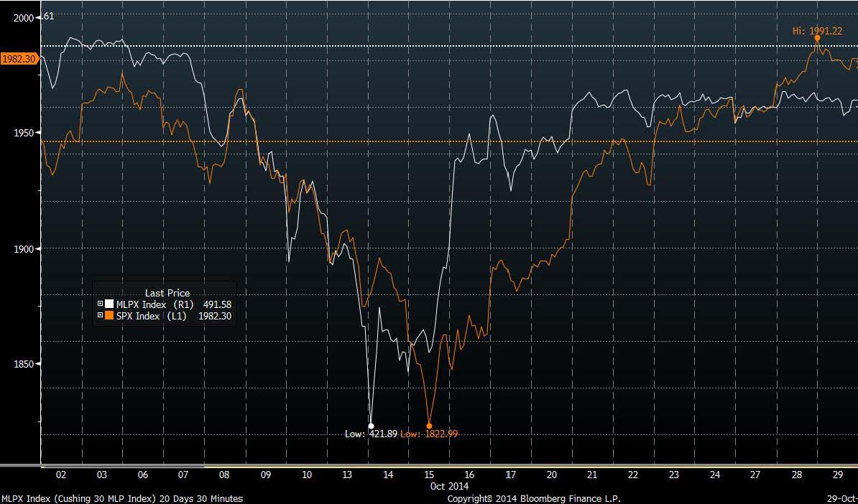Click the white Low 421.89 marker dot
This screenshot has height=504, width=858.
coord(371,426)
